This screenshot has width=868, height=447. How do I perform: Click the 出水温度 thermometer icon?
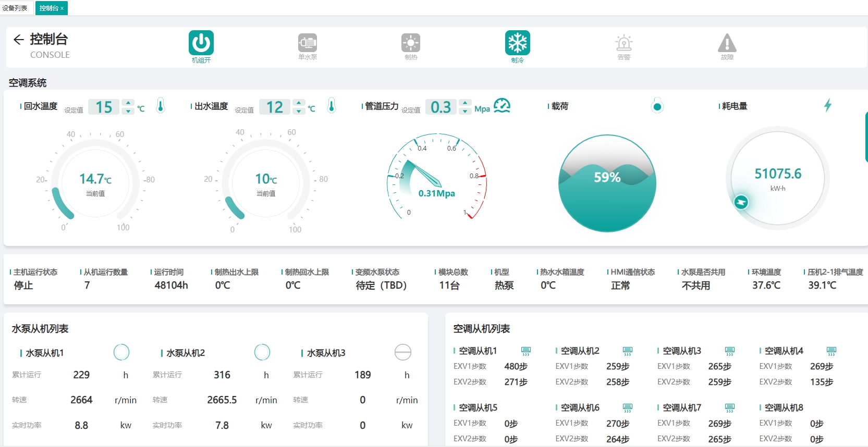[331, 106]
